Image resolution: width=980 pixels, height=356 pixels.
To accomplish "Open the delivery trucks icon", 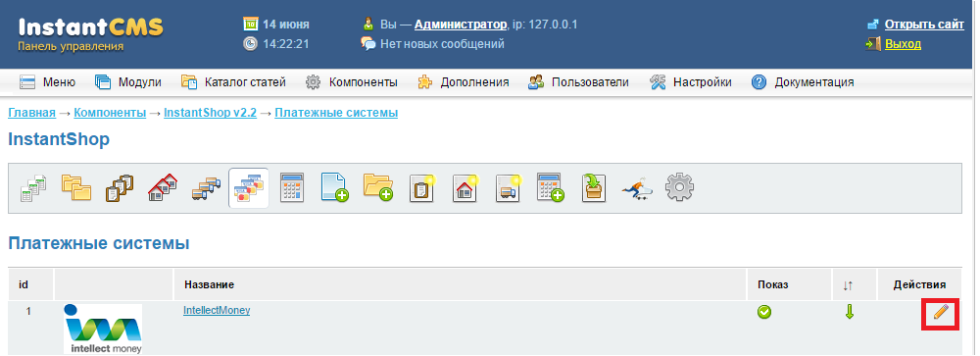I will [206, 187].
